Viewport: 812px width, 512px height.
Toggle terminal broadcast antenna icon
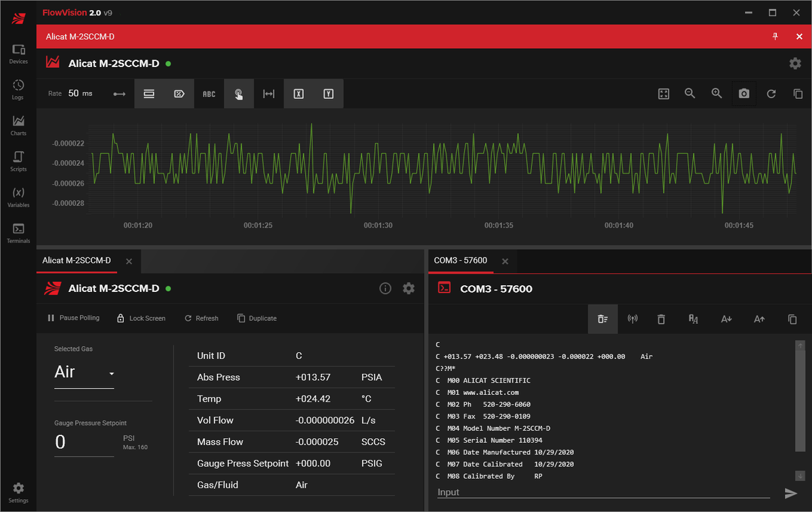click(x=633, y=319)
